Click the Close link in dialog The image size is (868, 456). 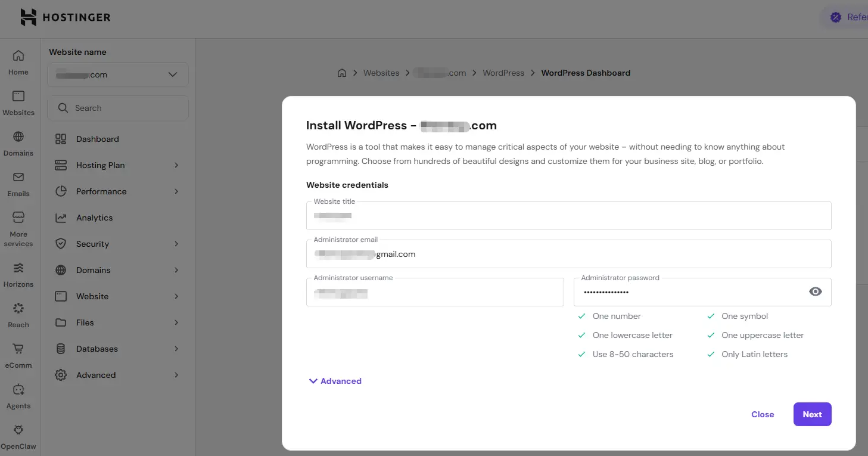coord(763,414)
